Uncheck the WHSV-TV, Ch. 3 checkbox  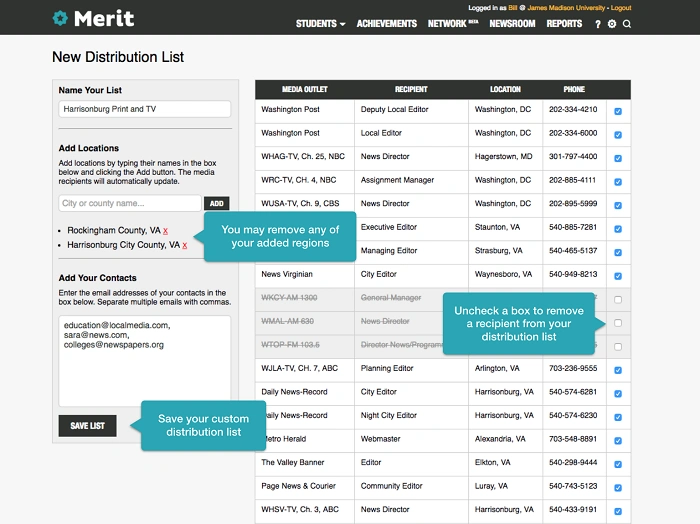tap(618, 511)
